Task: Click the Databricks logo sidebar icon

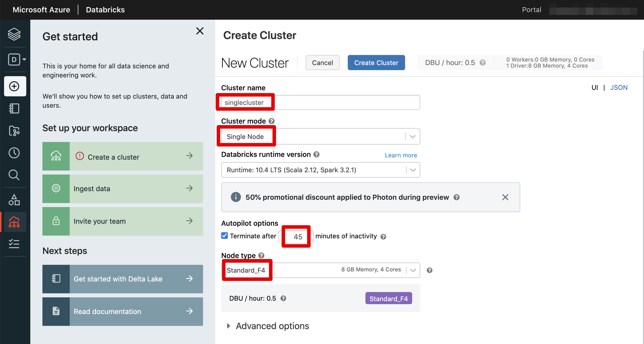Action: point(14,34)
